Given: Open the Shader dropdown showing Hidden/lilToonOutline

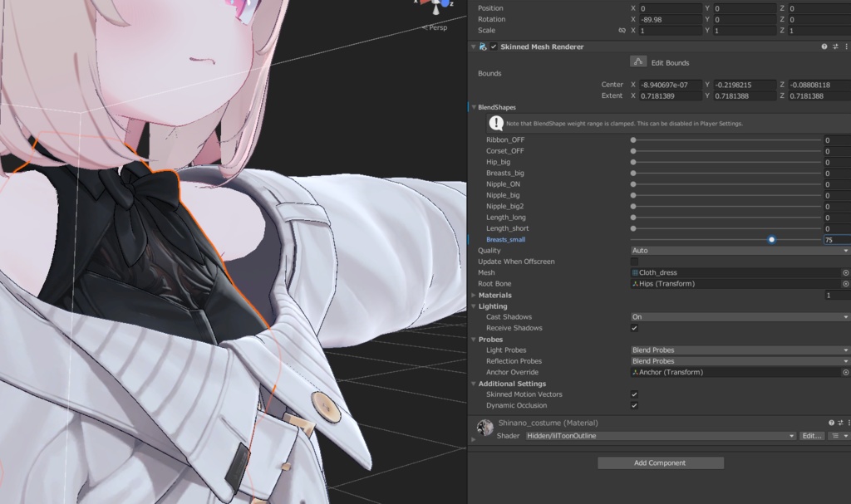Looking at the screenshot, I should pyautogui.click(x=661, y=436).
